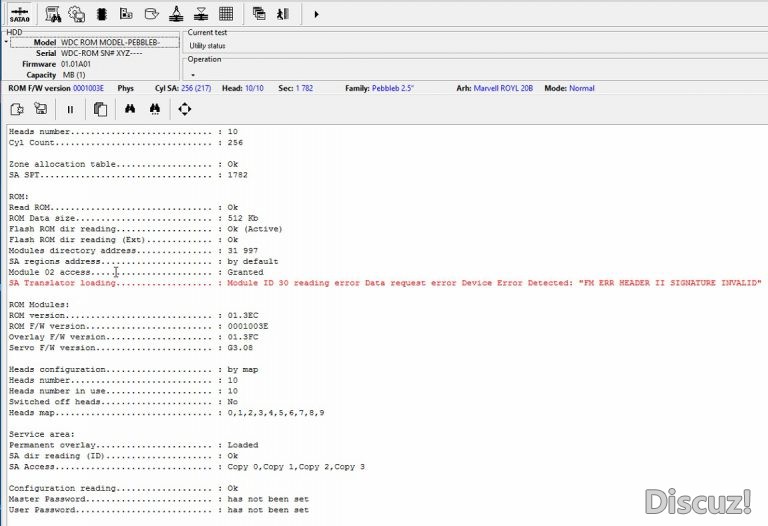Click the User Password has not been set line
The width and height of the screenshot is (768, 526).
coord(159,510)
